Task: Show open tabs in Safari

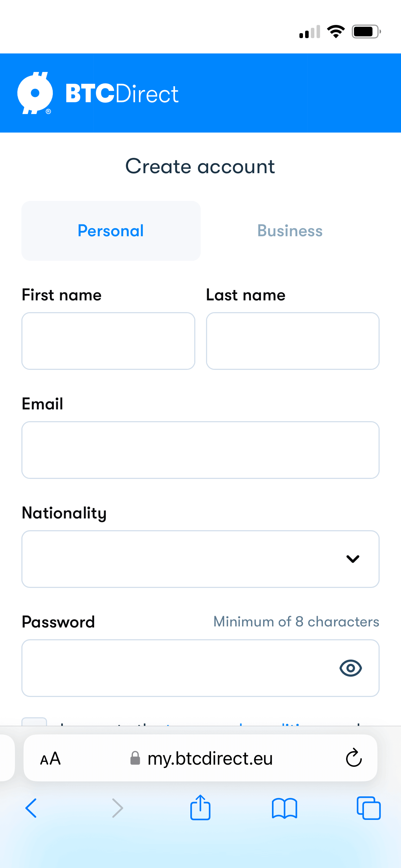Action: [369, 808]
